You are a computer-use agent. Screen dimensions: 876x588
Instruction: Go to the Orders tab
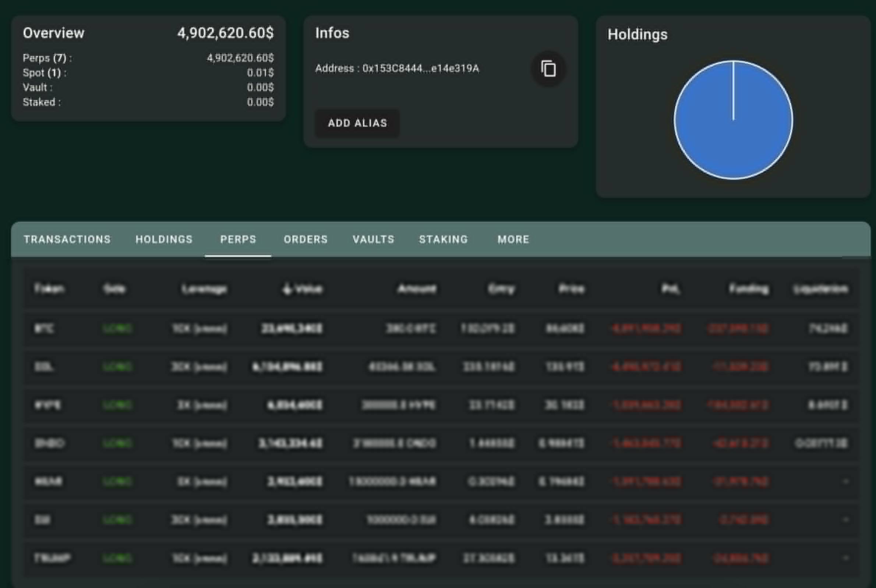(x=305, y=239)
